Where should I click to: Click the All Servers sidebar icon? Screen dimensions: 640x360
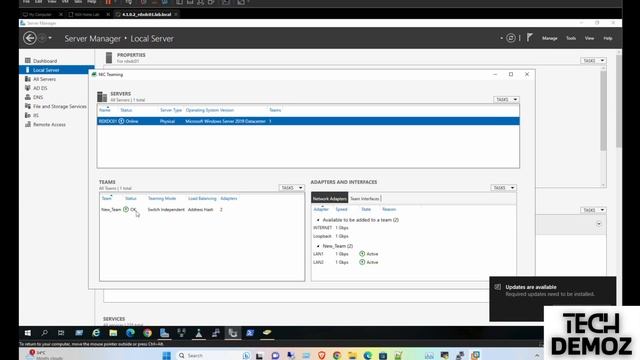click(28, 79)
